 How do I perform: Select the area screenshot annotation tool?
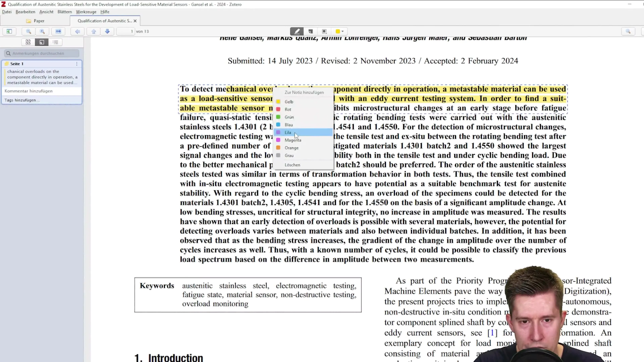tap(324, 31)
